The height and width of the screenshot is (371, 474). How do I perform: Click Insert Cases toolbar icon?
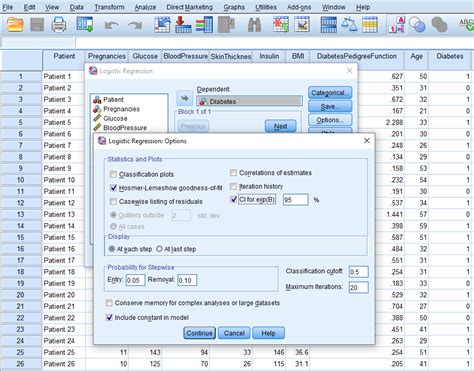coord(281,25)
